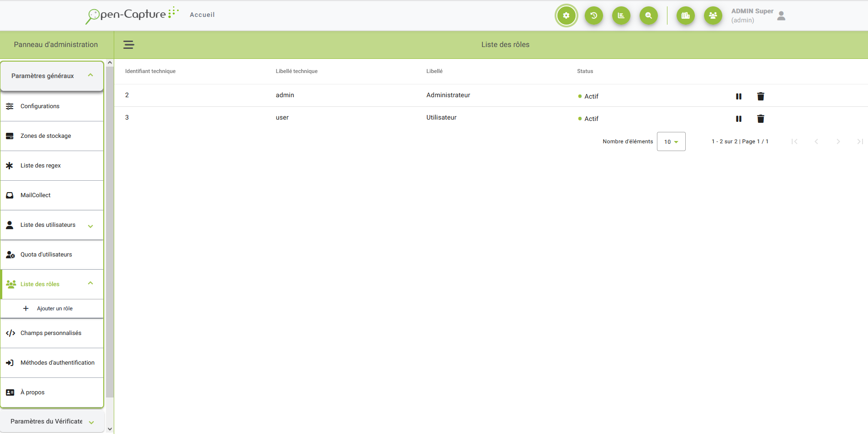868x434 pixels.
Task: Sort by Libellé technique column header
Action: 296,71
